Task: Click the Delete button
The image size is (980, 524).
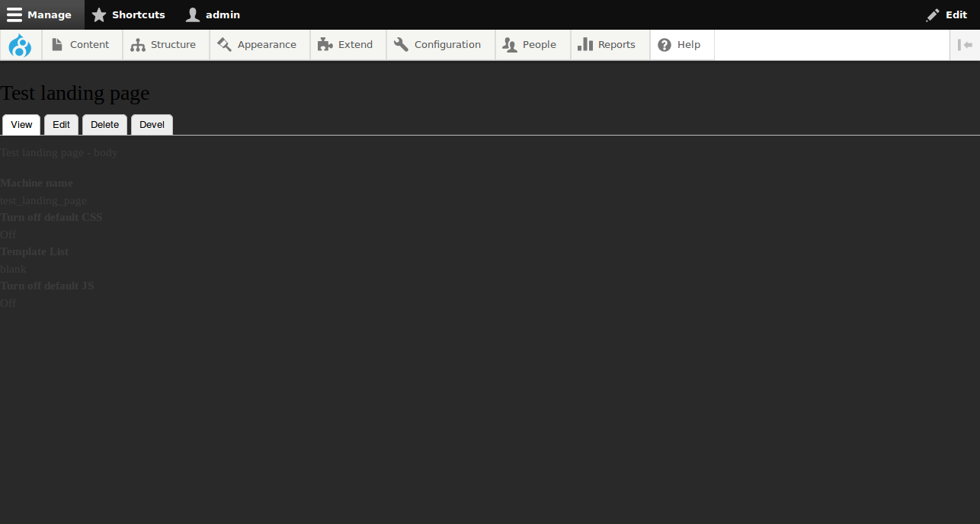Action: [x=104, y=124]
